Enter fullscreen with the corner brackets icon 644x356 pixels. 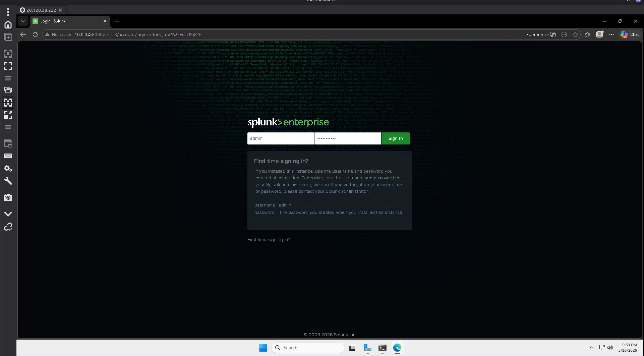coord(8,66)
